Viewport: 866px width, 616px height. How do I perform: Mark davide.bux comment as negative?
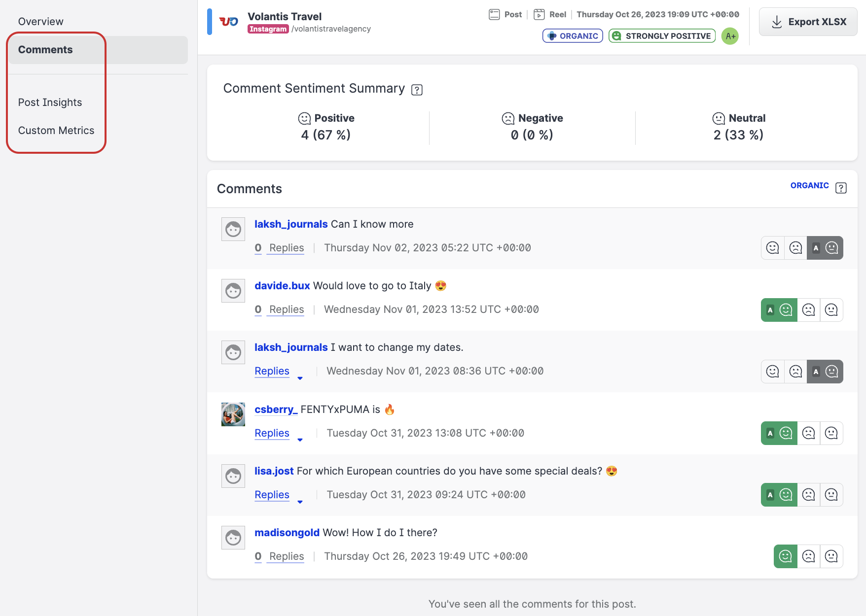pos(808,310)
